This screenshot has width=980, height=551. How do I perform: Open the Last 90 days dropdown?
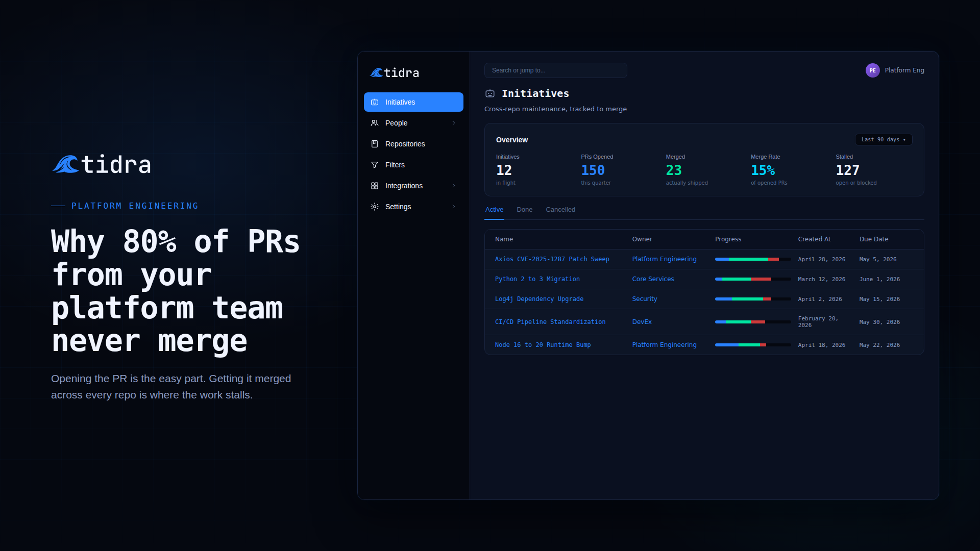coord(884,139)
